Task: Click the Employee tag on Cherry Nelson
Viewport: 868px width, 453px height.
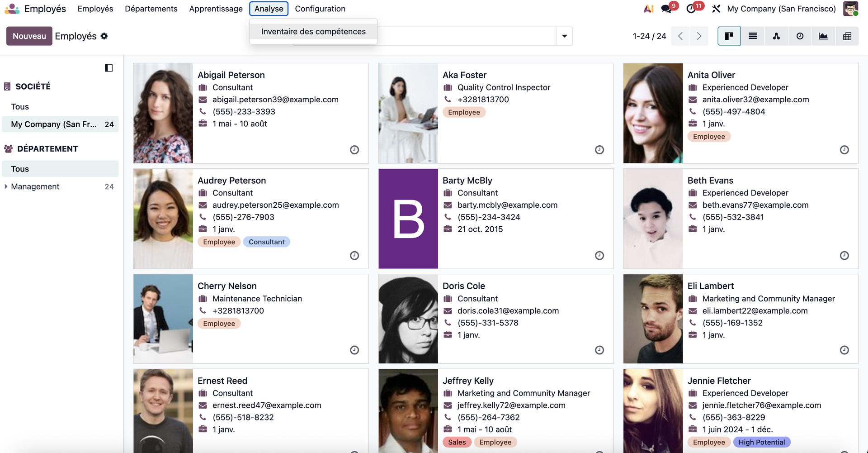Action: point(219,324)
